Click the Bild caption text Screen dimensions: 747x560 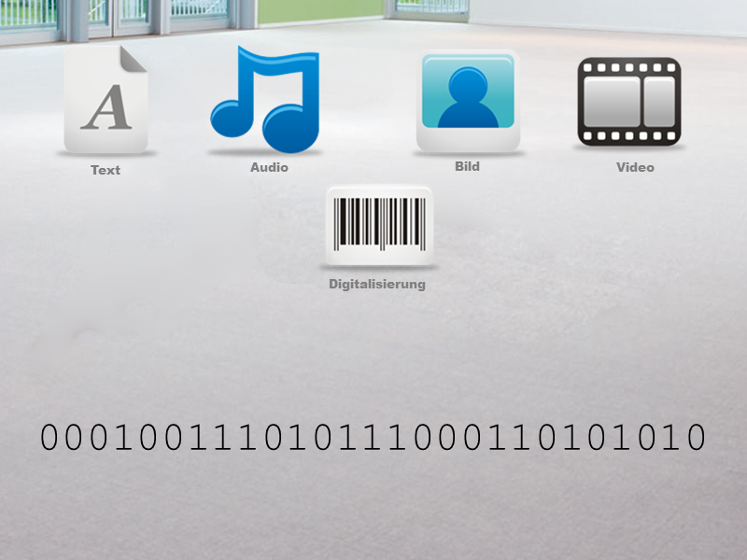pyautogui.click(x=466, y=166)
